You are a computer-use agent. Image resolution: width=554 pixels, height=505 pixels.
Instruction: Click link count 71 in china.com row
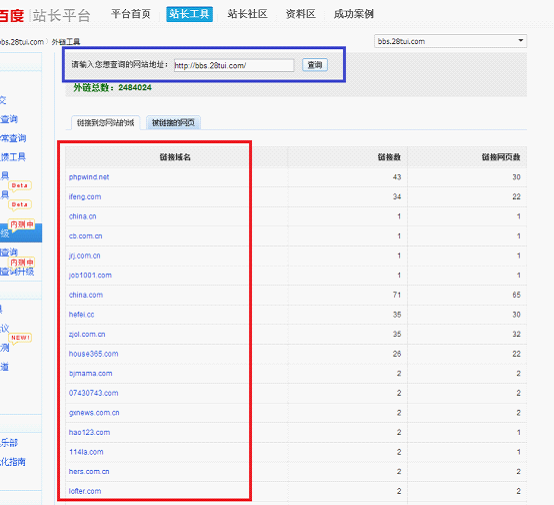pos(397,295)
